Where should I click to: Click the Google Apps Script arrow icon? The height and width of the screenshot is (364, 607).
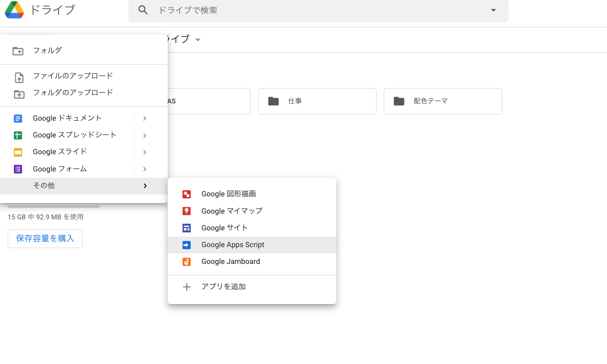(x=187, y=245)
